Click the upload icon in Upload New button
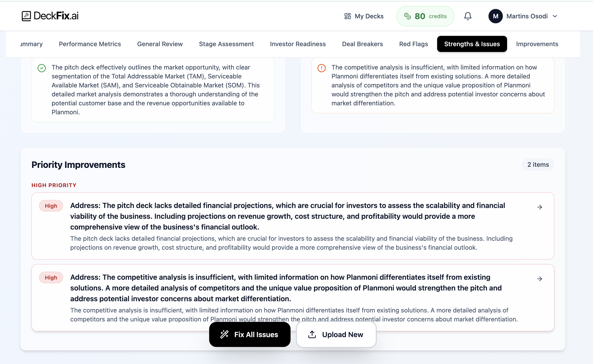593x364 pixels. 312,334
